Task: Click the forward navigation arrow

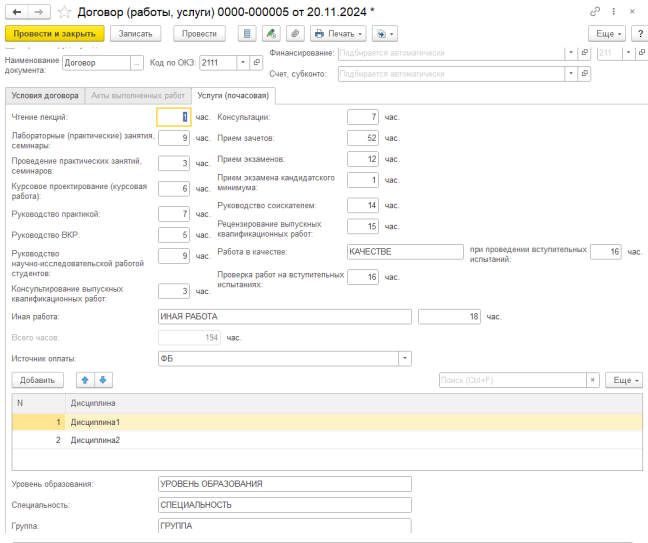Action: 37,11
